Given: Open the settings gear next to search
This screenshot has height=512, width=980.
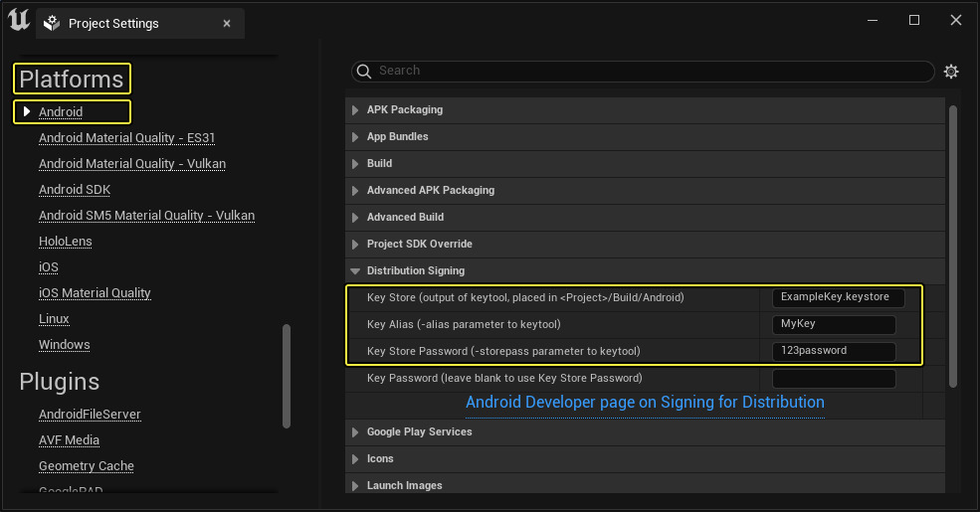Looking at the screenshot, I should click(951, 72).
